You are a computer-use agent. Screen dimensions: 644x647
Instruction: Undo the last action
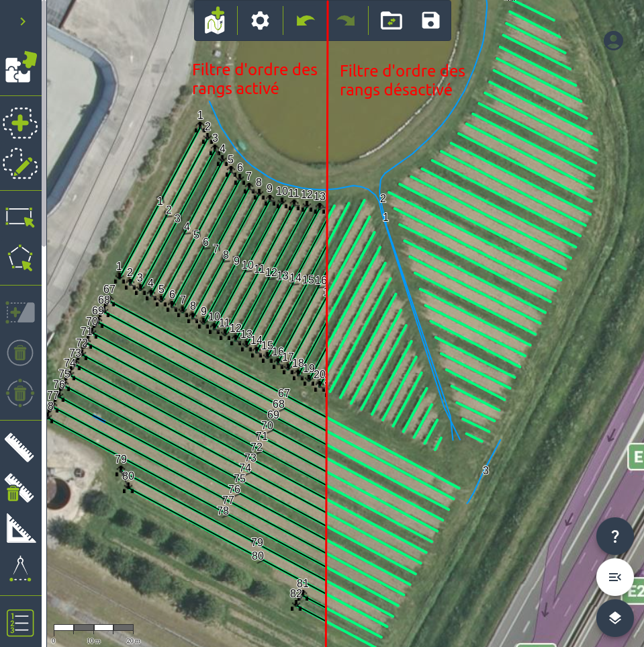click(x=305, y=21)
